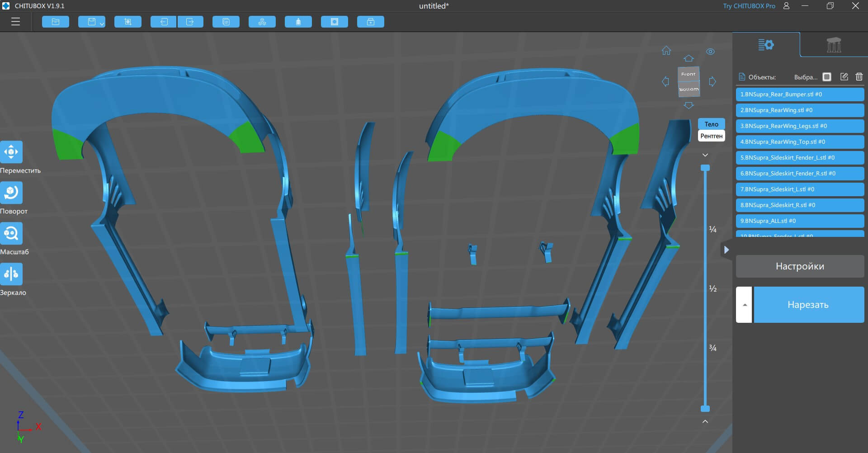Click the layer slider top handle

tap(705, 168)
